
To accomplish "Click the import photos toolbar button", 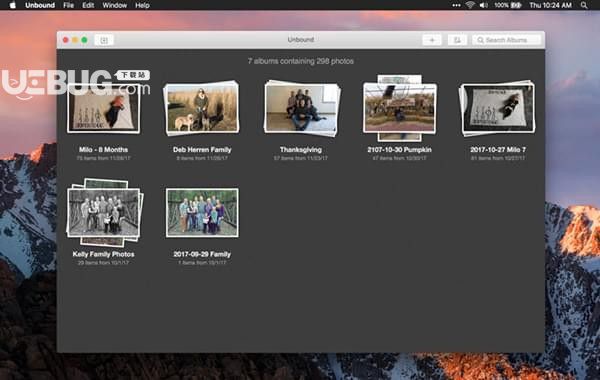I will (x=457, y=40).
